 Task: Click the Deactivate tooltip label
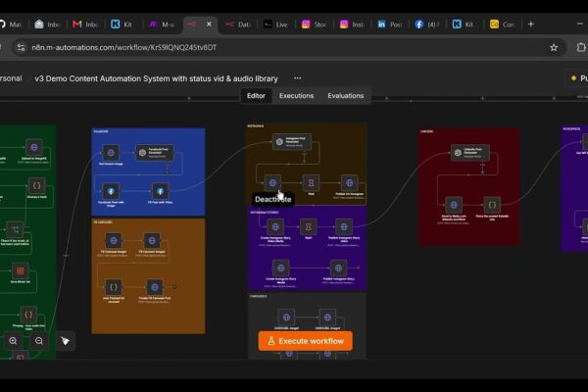(x=273, y=199)
